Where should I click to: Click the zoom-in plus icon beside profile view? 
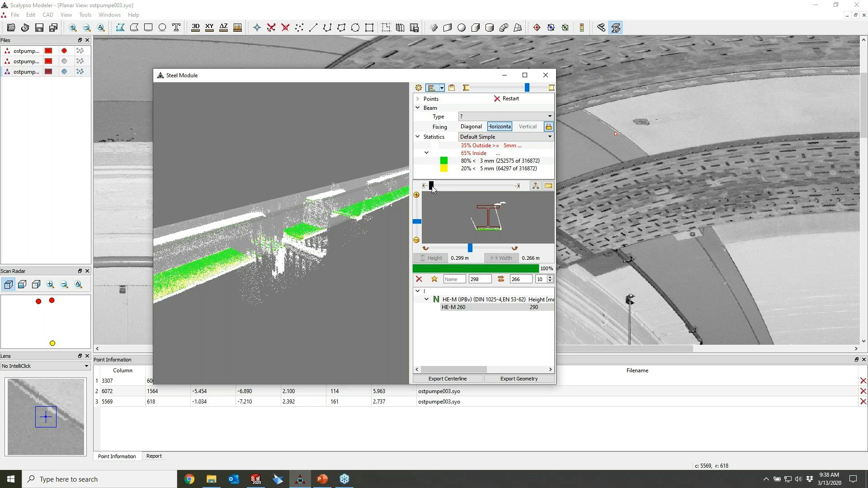click(416, 195)
